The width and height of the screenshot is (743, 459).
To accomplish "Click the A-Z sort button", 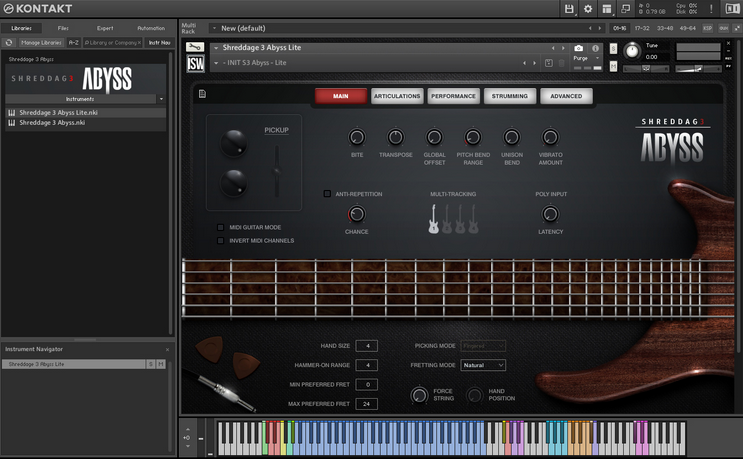I will pos(73,43).
